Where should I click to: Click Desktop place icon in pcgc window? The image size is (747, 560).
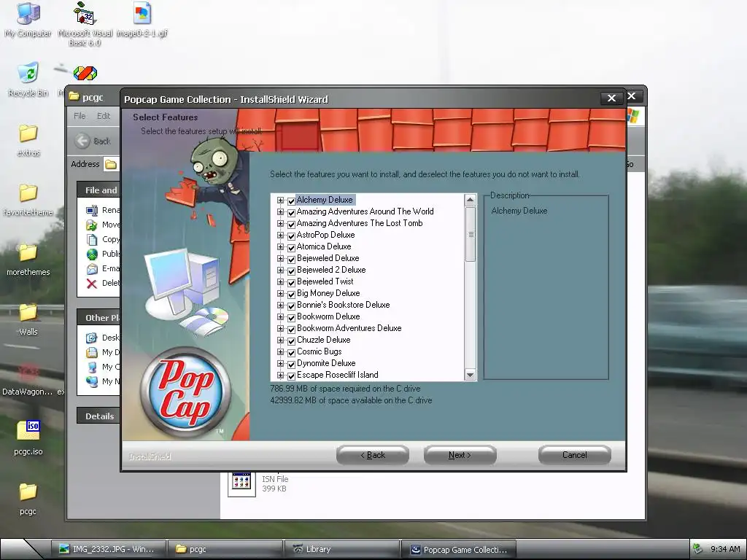[x=92, y=338]
